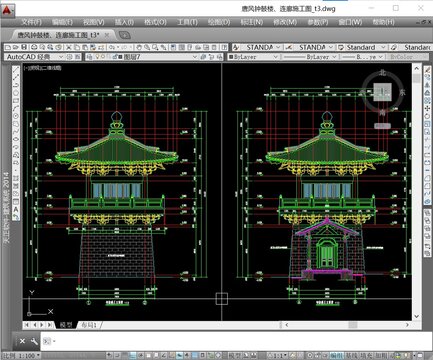
Task: Click the Zoom Realtime magnifier icon
Action: point(147,47)
